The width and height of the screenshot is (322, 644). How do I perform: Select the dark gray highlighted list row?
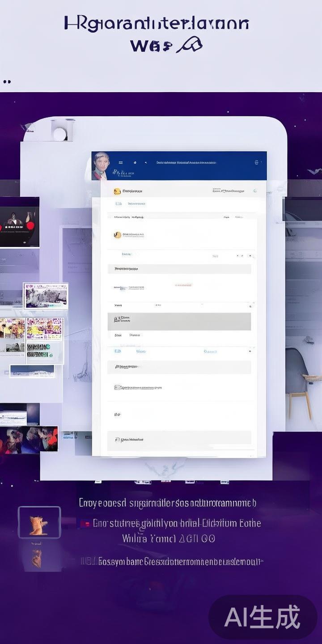pos(179,321)
